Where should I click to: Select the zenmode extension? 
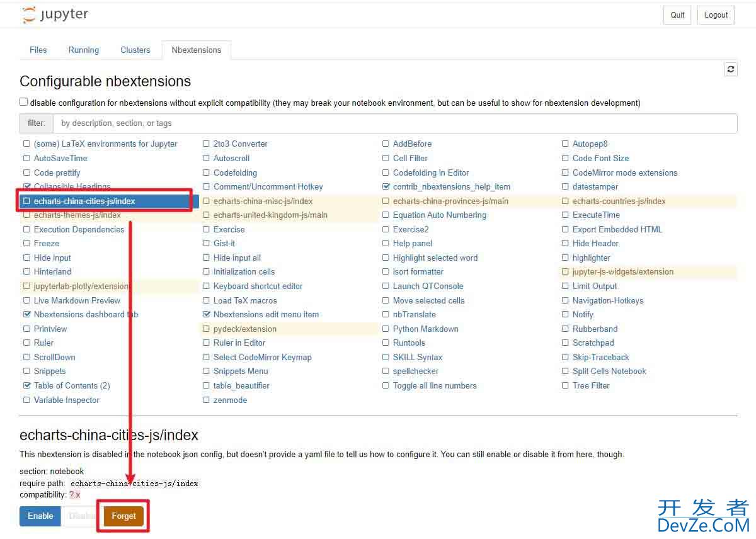(230, 400)
